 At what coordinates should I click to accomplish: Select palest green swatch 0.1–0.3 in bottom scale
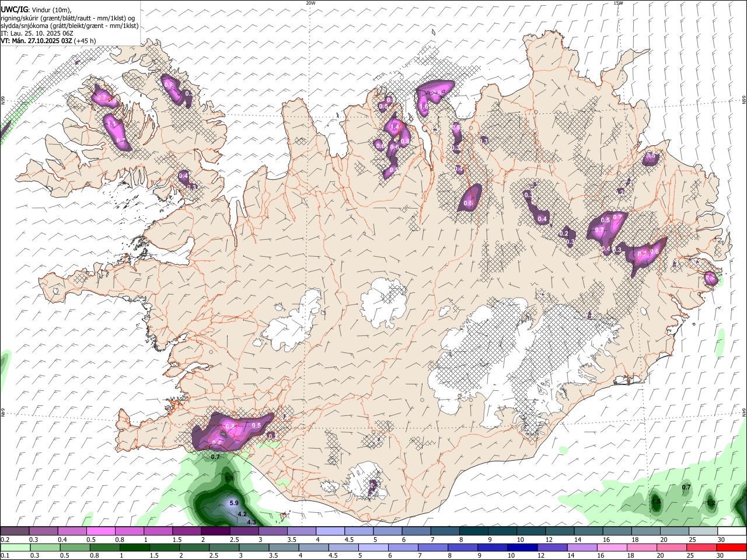pyautogui.click(x=16, y=548)
